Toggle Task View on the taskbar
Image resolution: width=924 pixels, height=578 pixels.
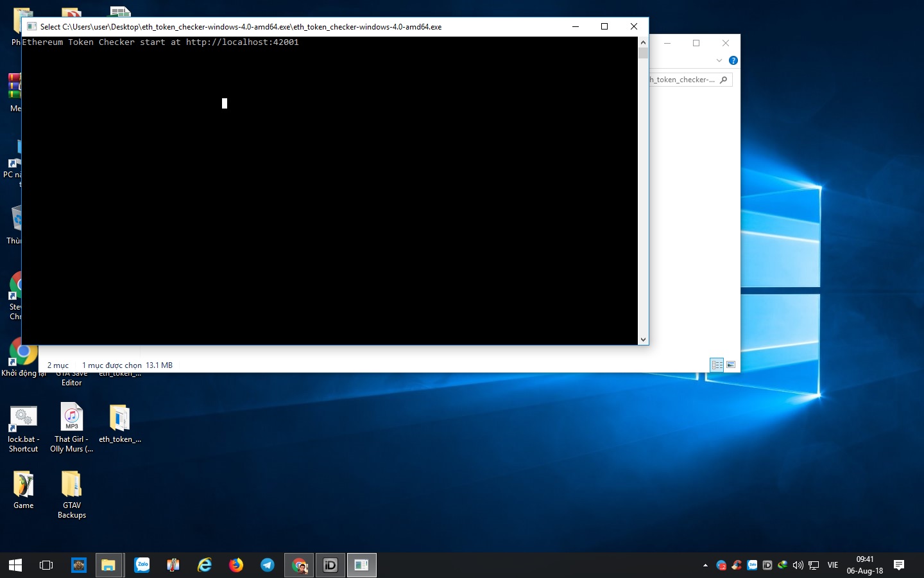(46, 565)
